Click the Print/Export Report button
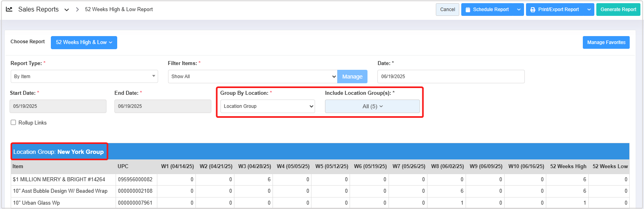Viewport: 644px width, 209px height. 555,10
